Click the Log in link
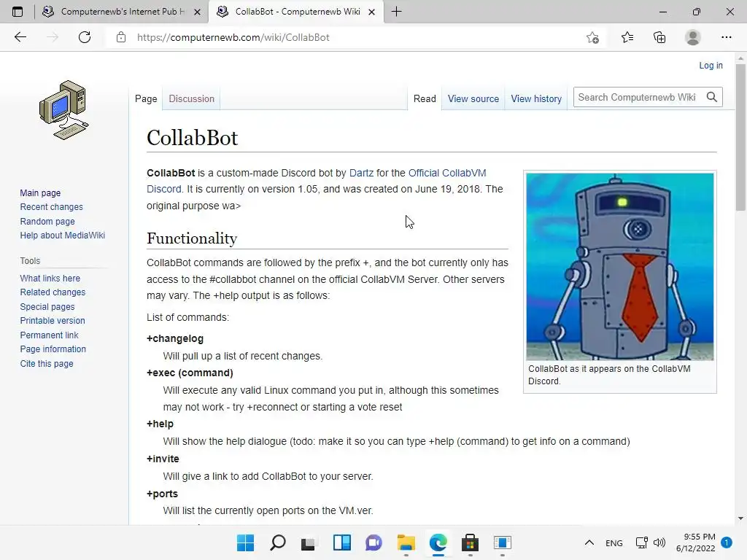This screenshot has width=747, height=560. (711, 65)
